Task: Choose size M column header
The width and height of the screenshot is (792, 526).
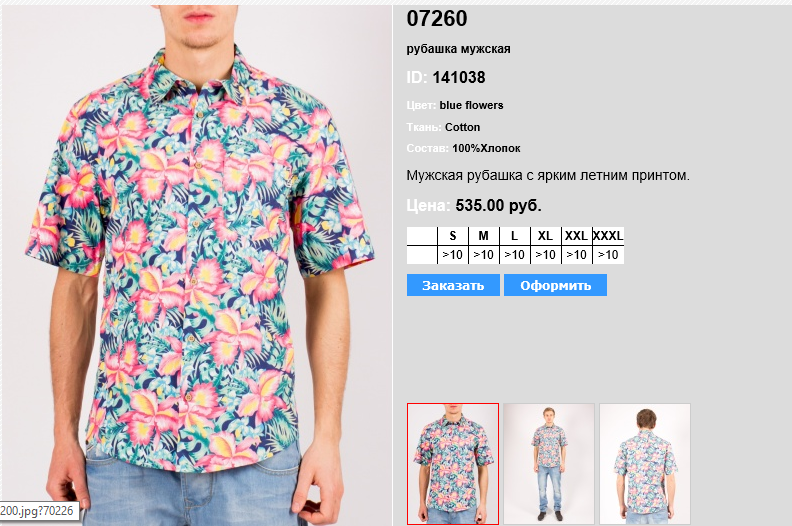Action: 483,236
